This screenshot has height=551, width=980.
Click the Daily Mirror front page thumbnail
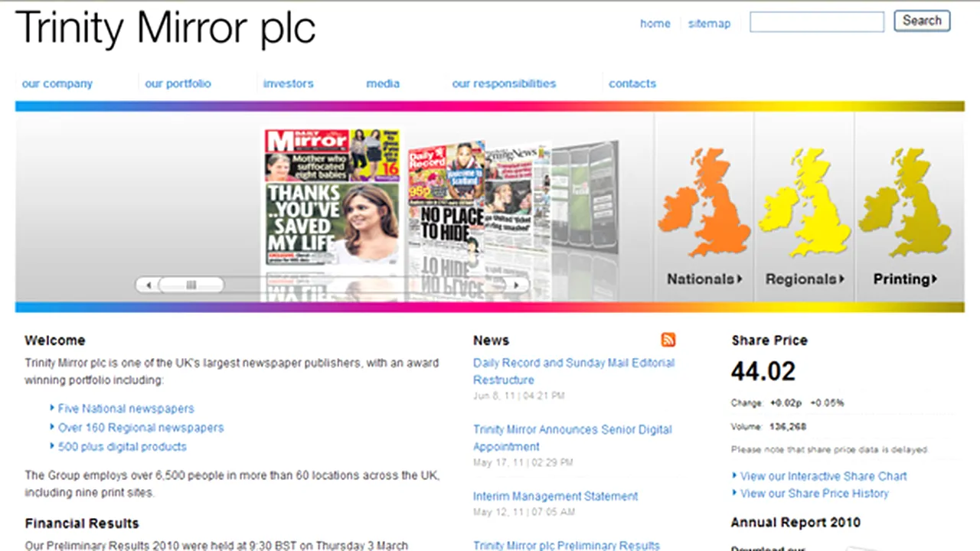click(x=332, y=197)
